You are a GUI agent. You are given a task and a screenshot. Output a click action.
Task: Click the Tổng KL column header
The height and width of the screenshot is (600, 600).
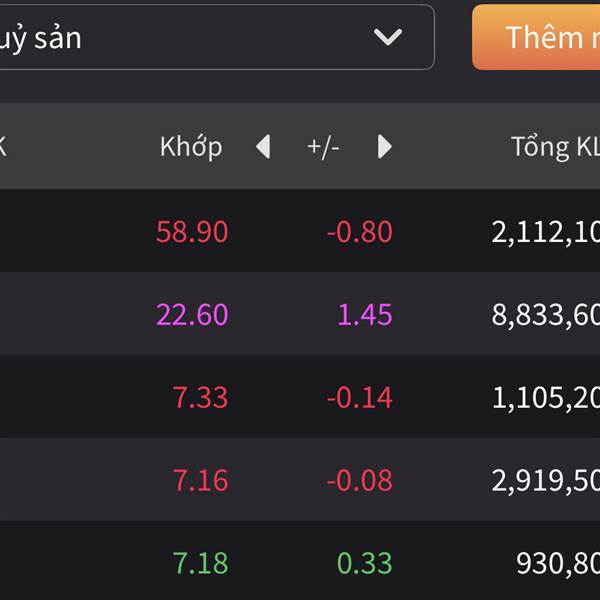(555, 147)
